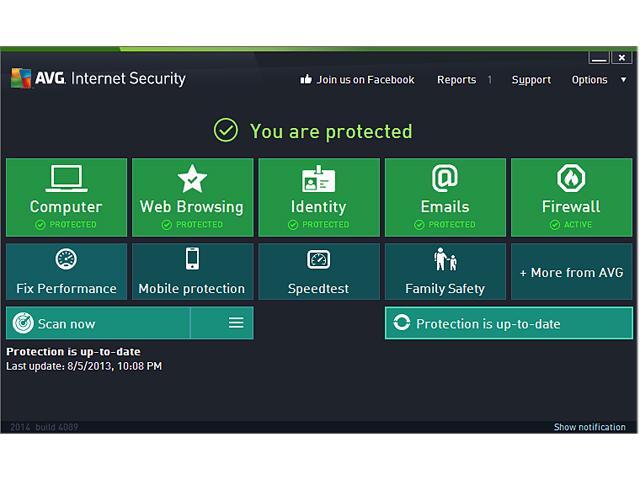Screen dimensions: 640x480
Task: Click the Computer laptop icon
Action: coord(66,179)
